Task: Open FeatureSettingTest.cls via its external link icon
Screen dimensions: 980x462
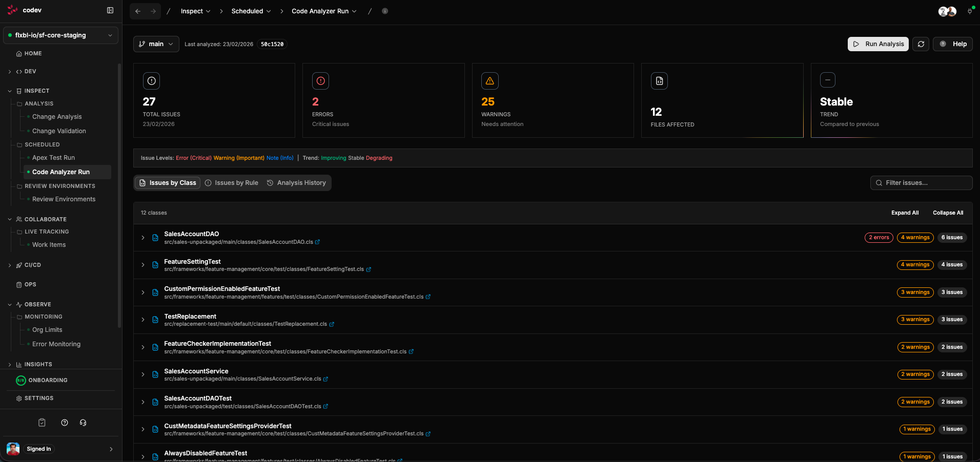Action: pos(369,269)
